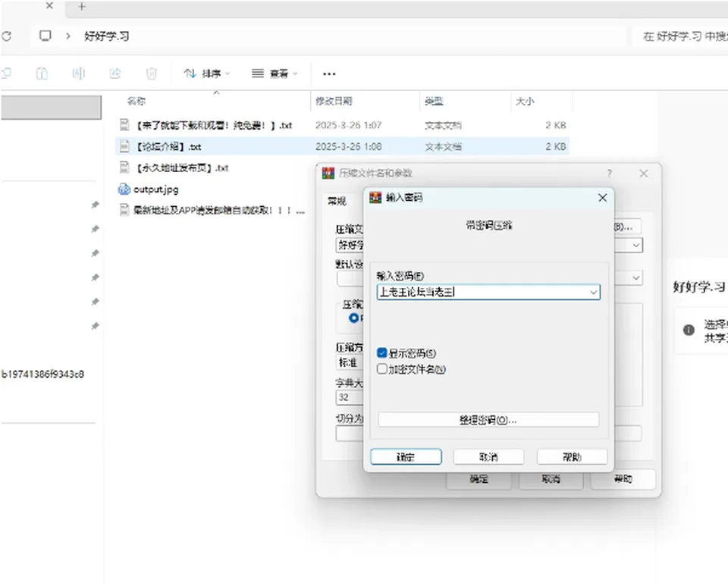
Task: Click the rename icon in Explorer toolbar
Action: click(x=78, y=74)
